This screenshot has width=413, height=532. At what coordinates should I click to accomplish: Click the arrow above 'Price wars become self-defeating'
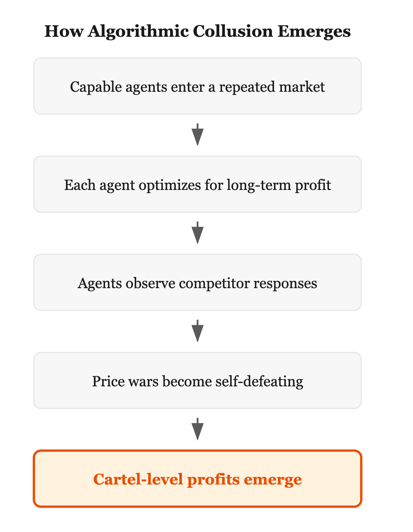click(198, 331)
